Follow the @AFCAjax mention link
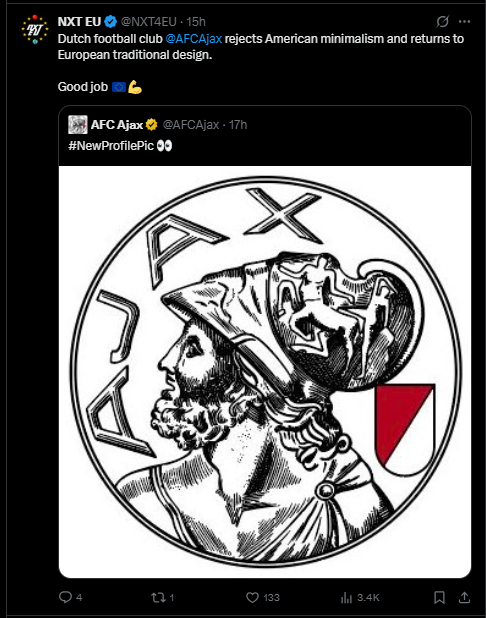486x618 pixels. (x=194, y=39)
